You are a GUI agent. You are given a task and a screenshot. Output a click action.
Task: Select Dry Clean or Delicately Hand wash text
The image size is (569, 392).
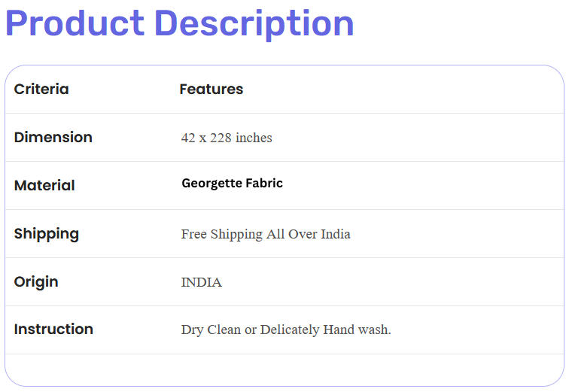286,330
